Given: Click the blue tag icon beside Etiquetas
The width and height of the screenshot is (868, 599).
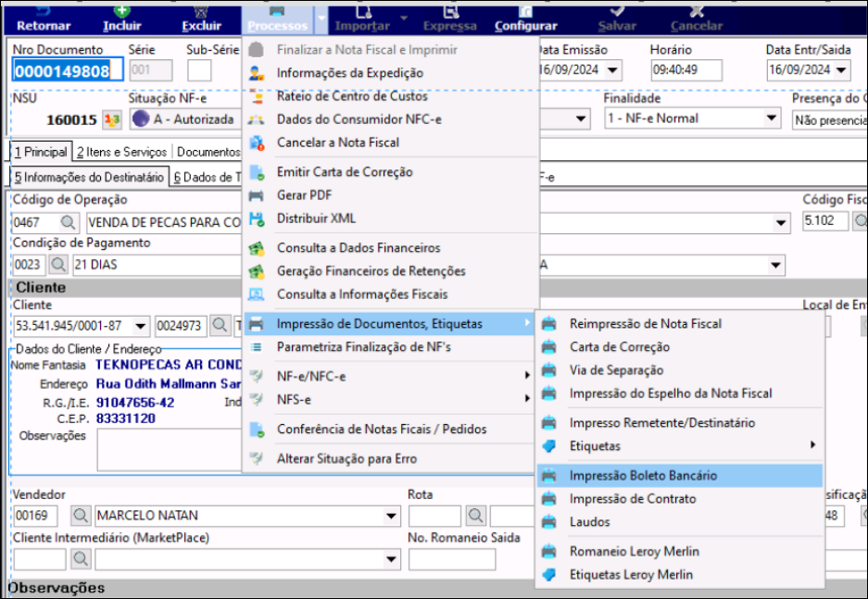Looking at the screenshot, I should (549, 446).
